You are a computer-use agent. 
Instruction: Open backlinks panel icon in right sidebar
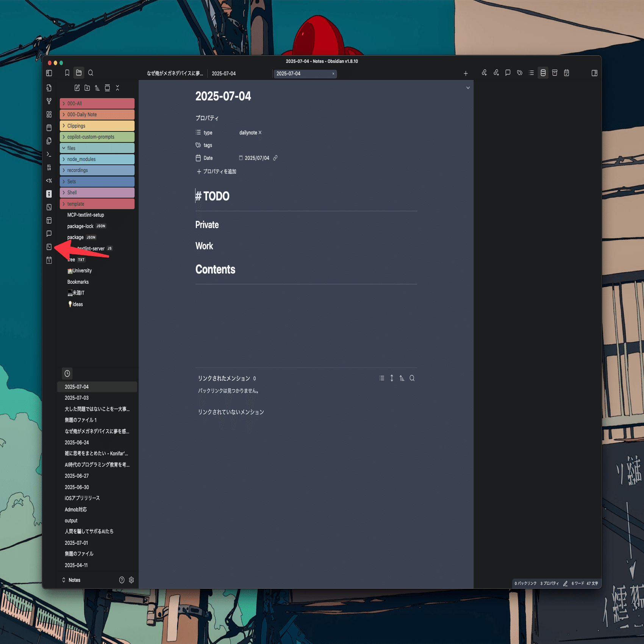(484, 73)
